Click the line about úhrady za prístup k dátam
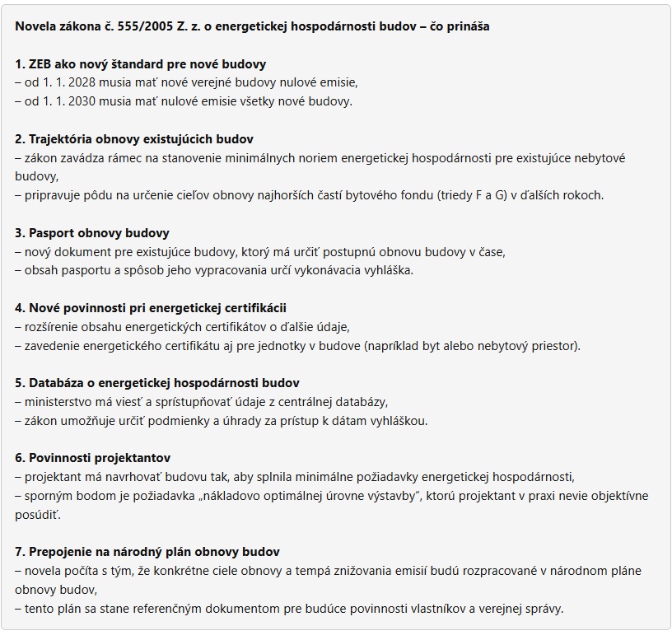 click(x=221, y=420)
